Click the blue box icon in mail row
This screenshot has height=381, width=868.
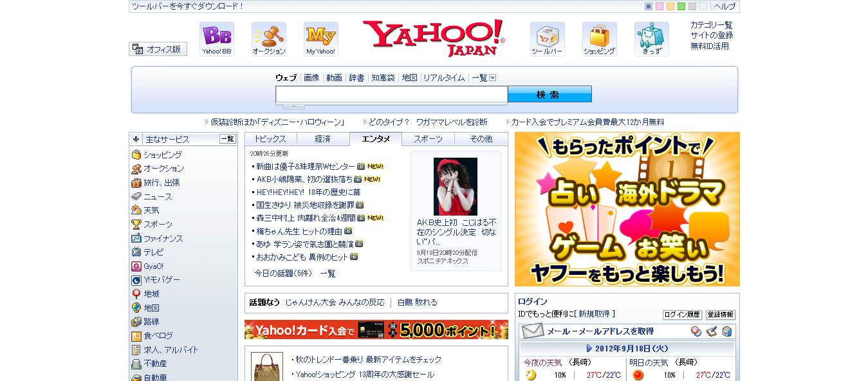coord(727,331)
